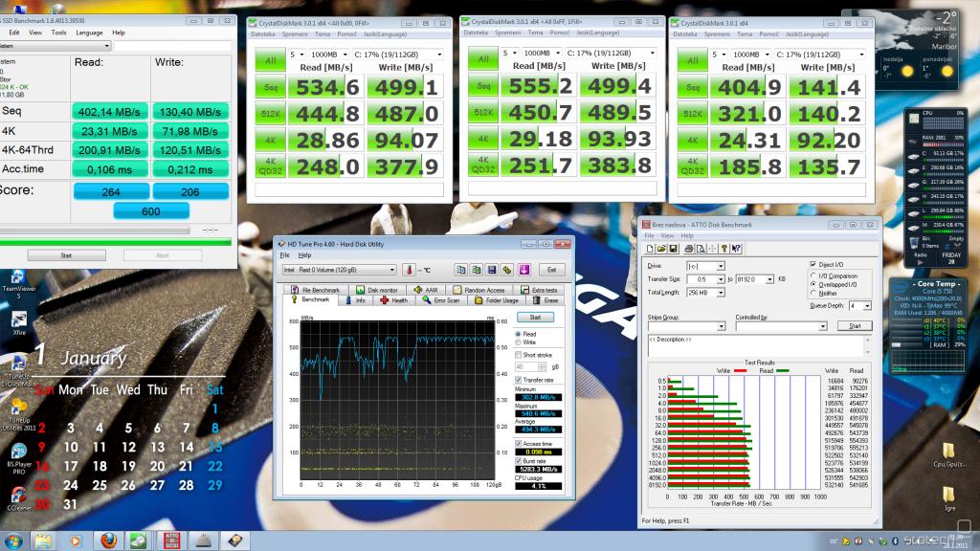
Task: Open the Tools menu in AS SSD Benchmark
Action: point(58,33)
